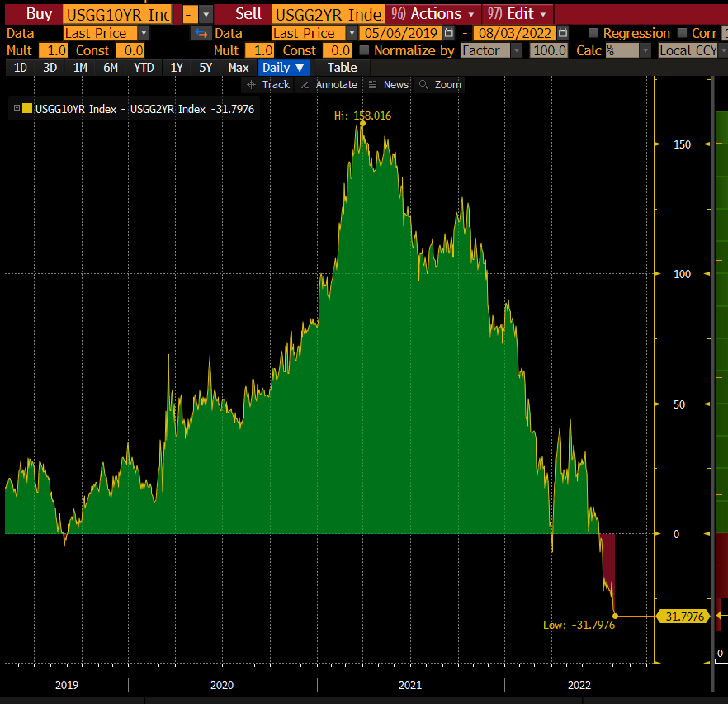Open the calendar icon beside 05/06/2019
728x704 pixels.
pyautogui.click(x=447, y=33)
